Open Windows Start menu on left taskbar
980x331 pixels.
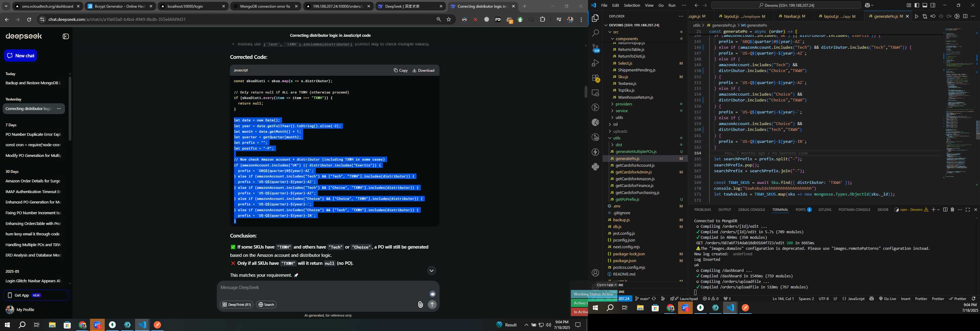coord(7,325)
